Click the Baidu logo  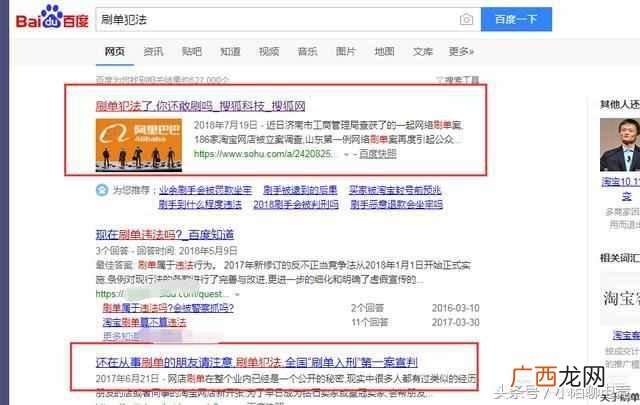[52, 17]
